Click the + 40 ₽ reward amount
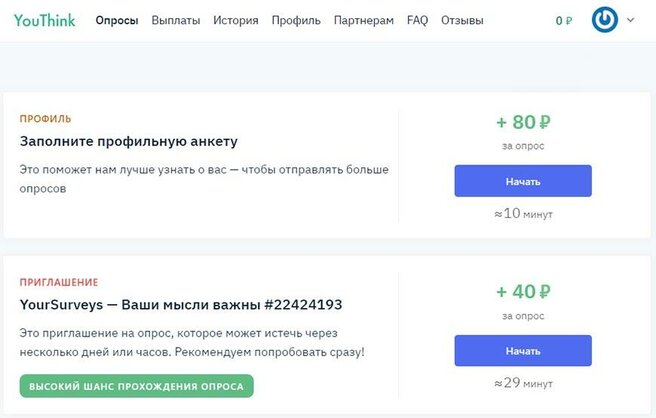Screen dimensions: 656x418 (523, 292)
